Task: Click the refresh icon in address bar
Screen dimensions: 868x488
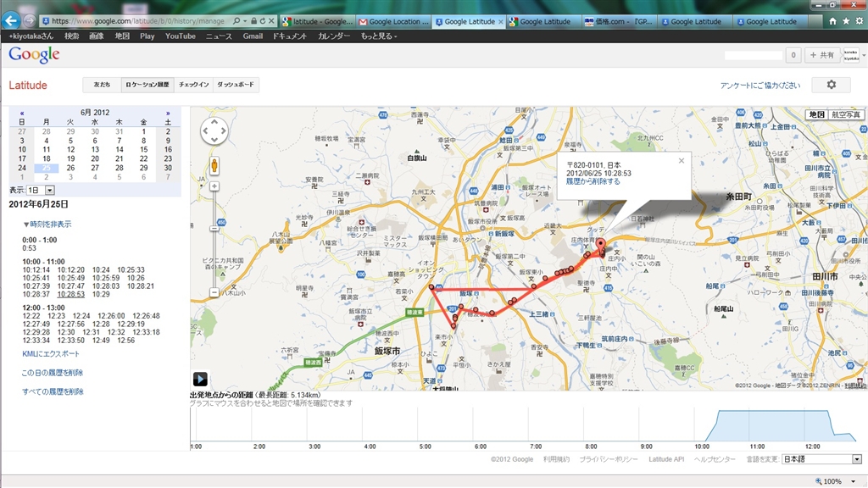Action: [x=262, y=21]
